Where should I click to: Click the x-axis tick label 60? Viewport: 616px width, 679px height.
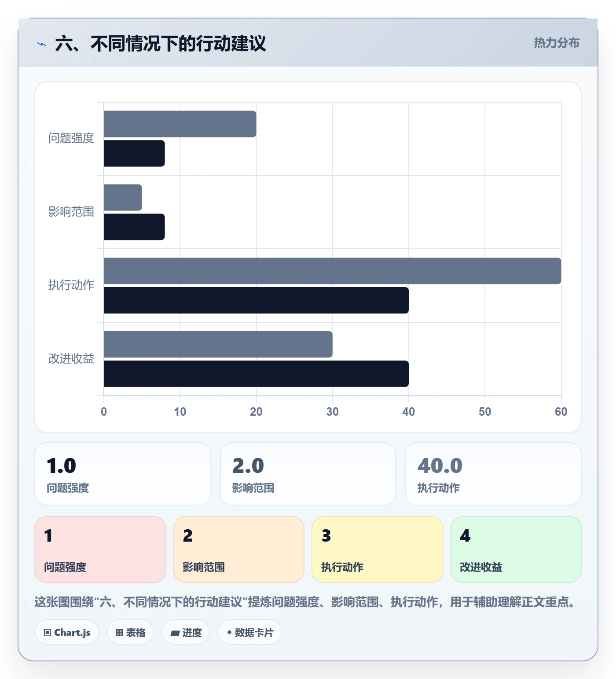pos(561,412)
